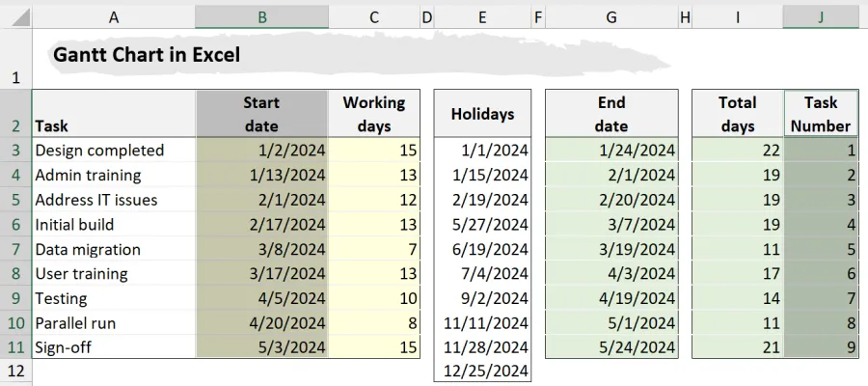Click the column G header

pos(611,16)
